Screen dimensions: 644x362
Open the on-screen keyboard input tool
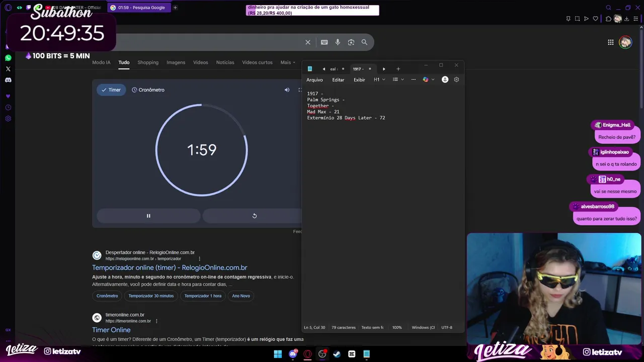click(x=325, y=42)
